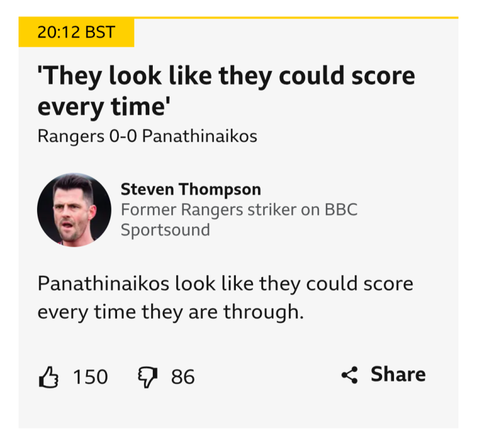Screen dimensions: 477x448
Task: Click the share arrow icon
Action: pos(349,375)
